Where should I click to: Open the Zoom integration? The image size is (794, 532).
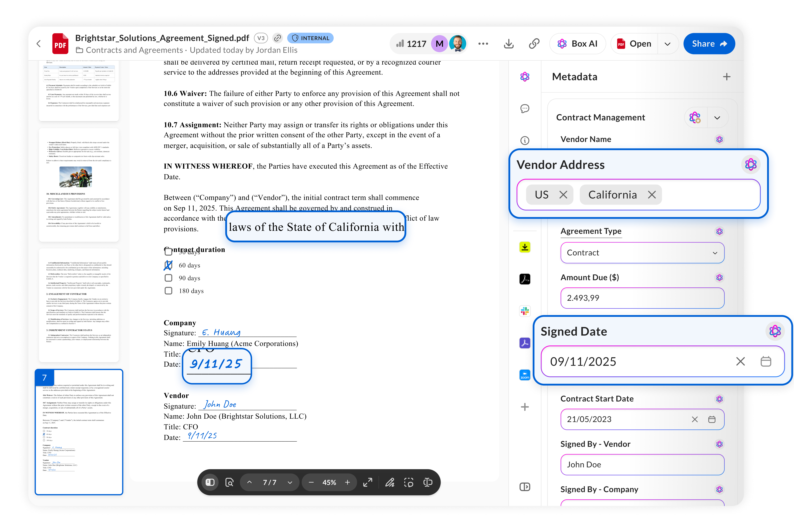[x=525, y=375]
